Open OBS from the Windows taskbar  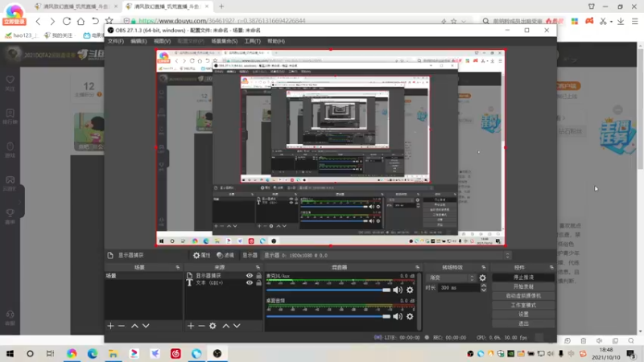point(217,353)
